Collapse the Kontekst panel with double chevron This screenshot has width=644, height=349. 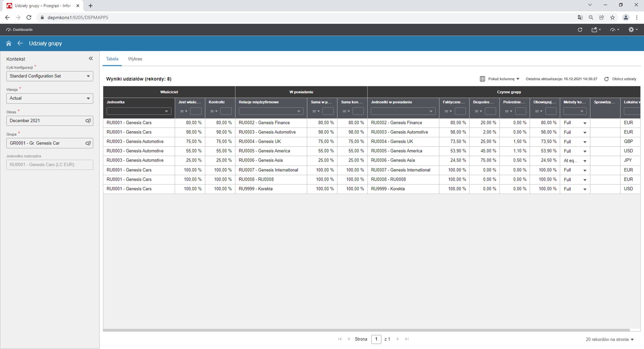[91, 59]
